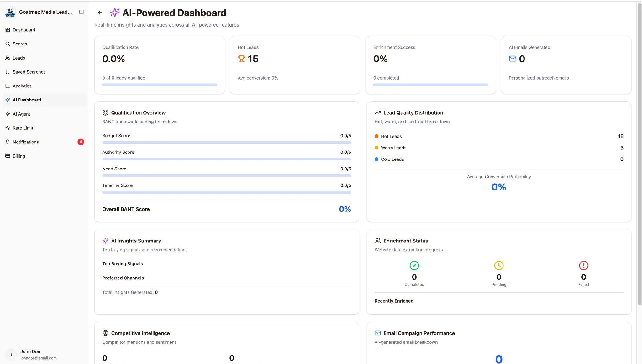Select the Dashboard item in the sidebar
The image size is (642, 364).
24,30
